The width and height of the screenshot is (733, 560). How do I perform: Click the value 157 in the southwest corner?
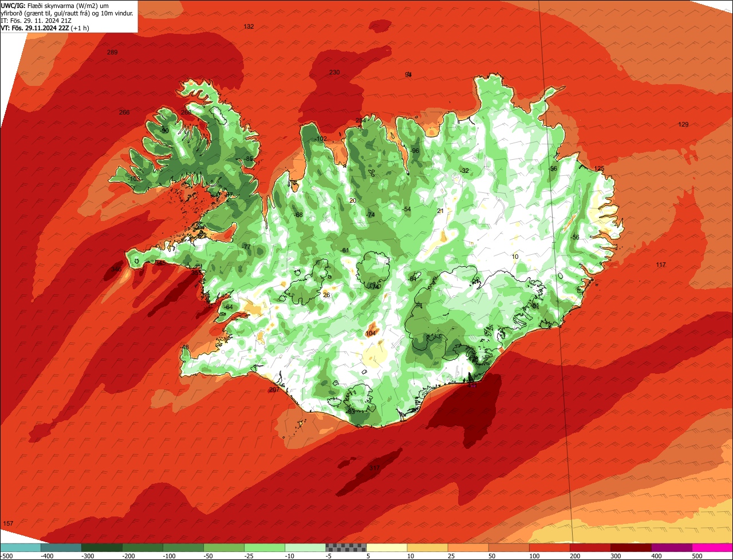tap(8, 524)
